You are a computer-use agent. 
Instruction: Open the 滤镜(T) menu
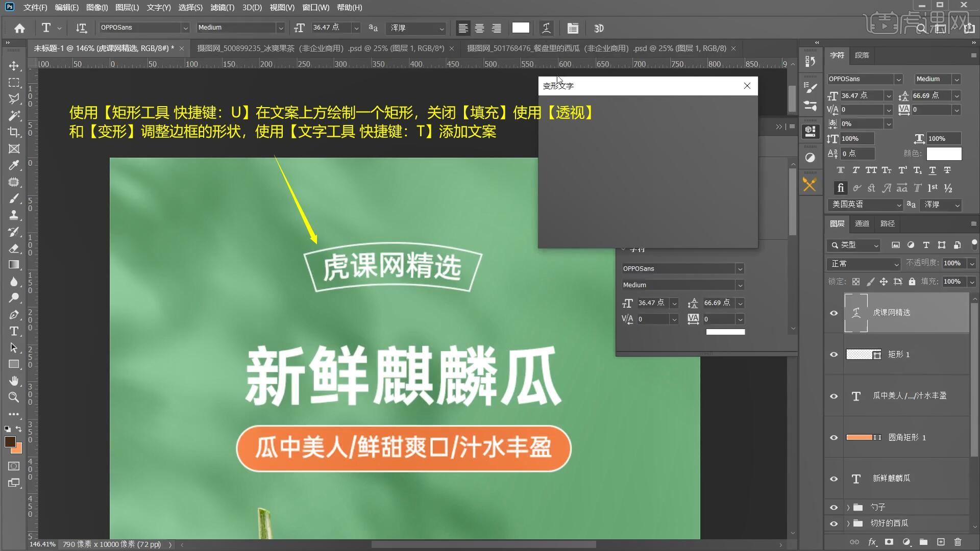222,8
